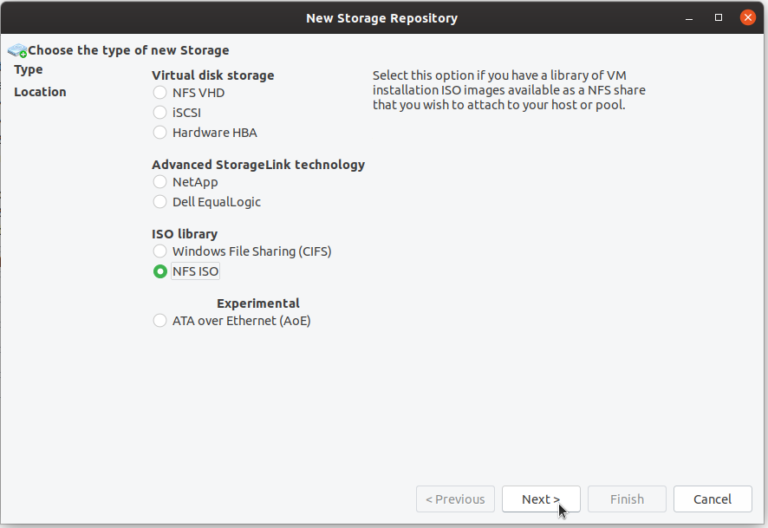
Task: Click the storage repository icon in header
Action: [16, 50]
